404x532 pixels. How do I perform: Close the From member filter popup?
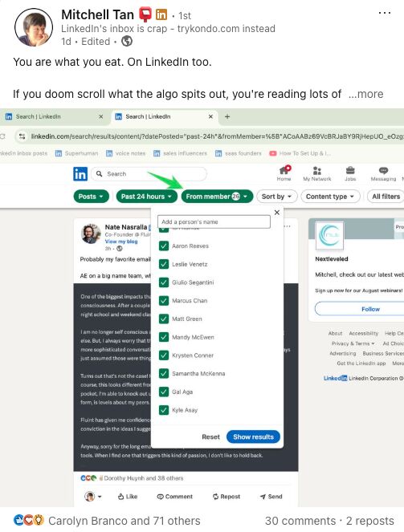tap(276, 213)
